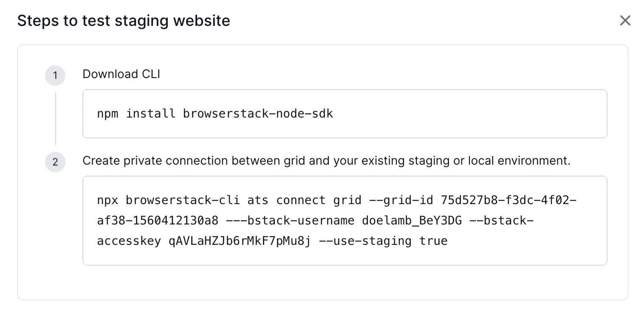Close the staging steps dialog
The height and width of the screenshot is (314, 644).
625,20
